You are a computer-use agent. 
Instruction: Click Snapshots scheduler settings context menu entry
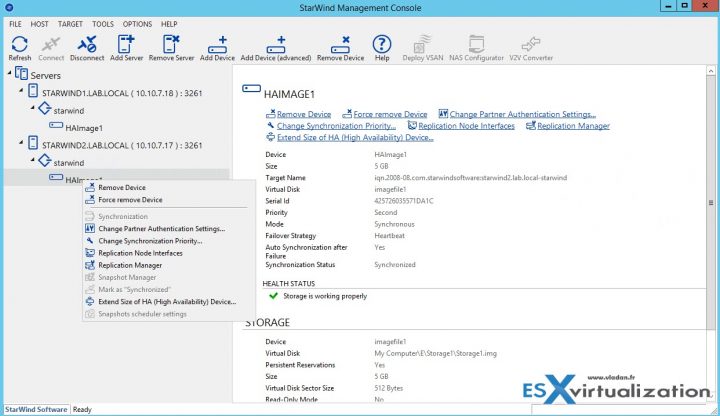click(x=169, y=314)
